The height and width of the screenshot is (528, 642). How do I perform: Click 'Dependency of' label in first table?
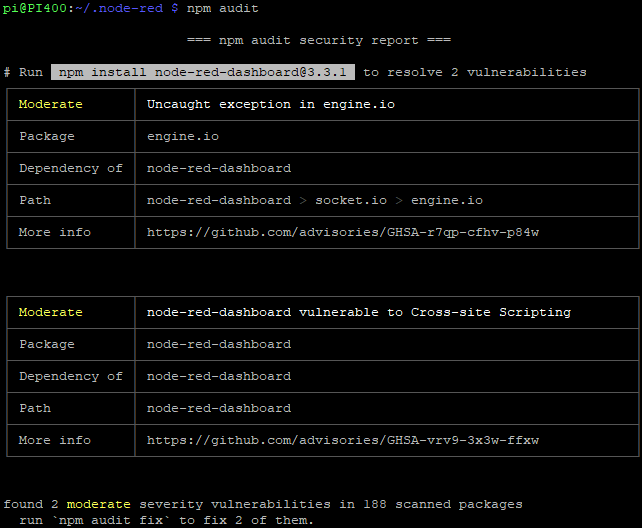coord(71,168)
